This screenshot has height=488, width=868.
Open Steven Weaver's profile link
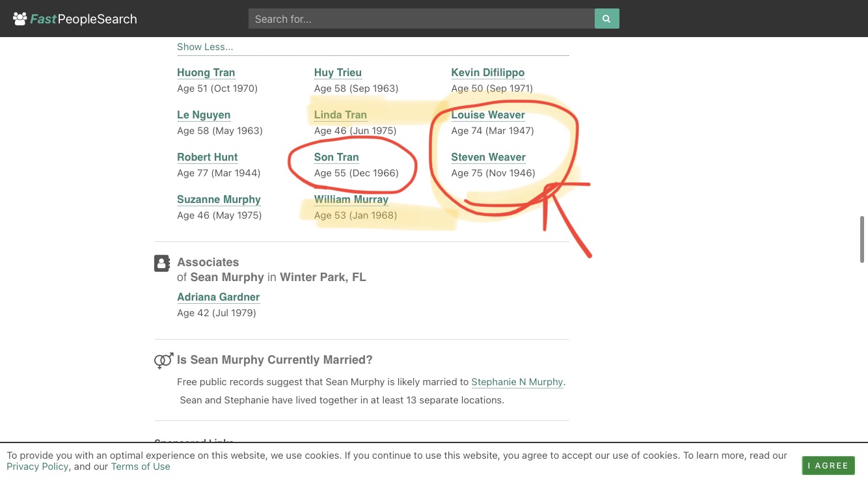pyautogui.click(x=489, y=157)
